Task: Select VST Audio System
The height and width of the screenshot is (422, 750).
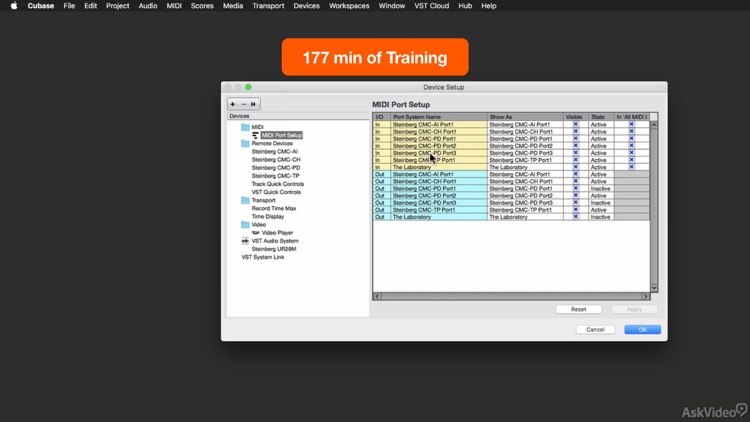Action: (x=275, y=241)
